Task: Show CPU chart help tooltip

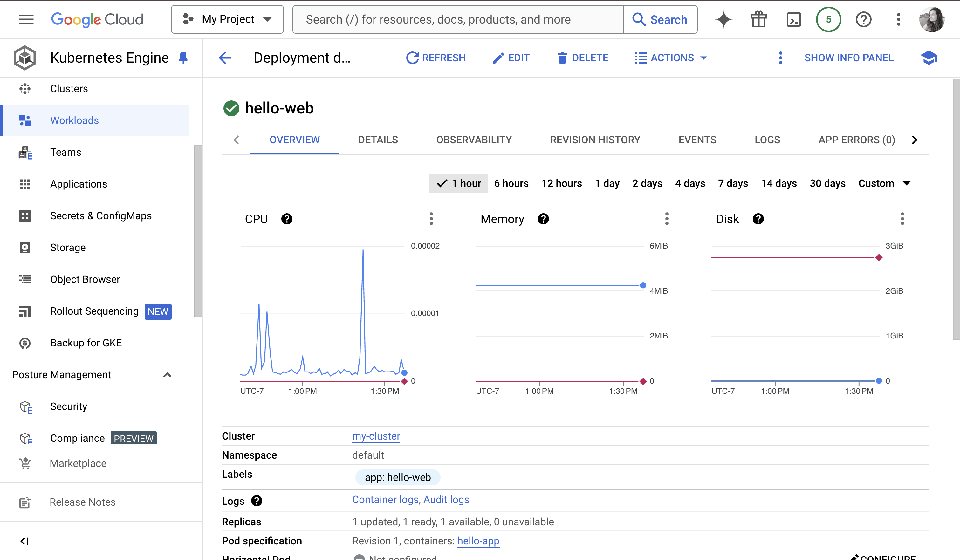Action: click(x=287, y=219)
